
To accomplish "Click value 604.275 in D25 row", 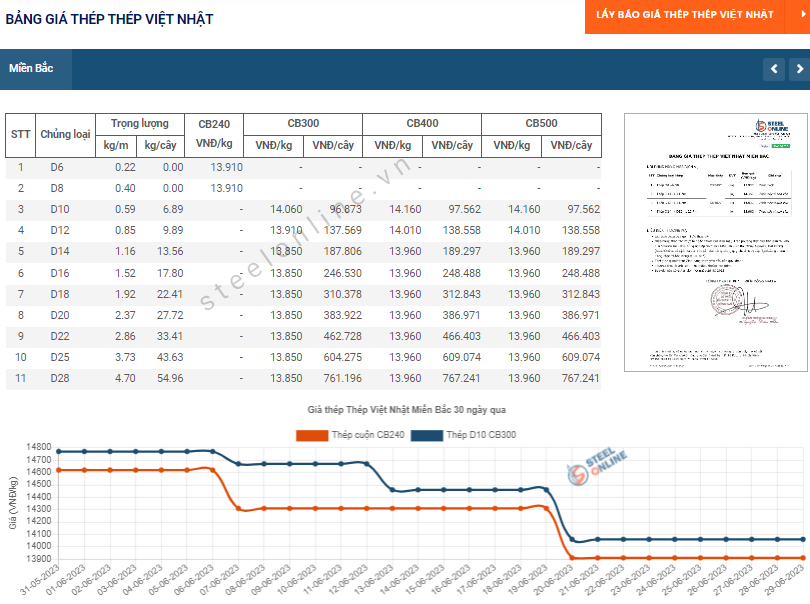I will pyautogui.click(x=342, y=358).
